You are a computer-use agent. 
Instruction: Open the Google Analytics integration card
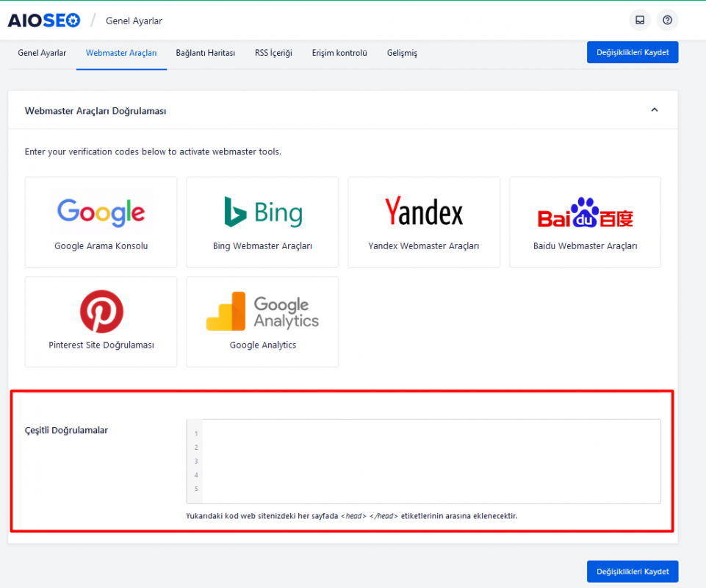pos(262,321)
